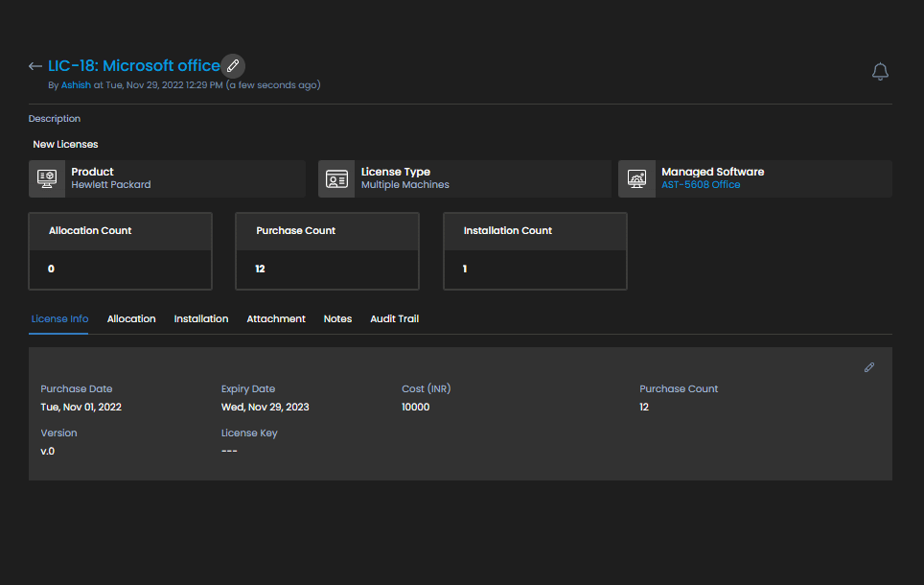This screenshot has width=924, height=585.
Task: Click the Purchase Count summary card
Action: 327,251
